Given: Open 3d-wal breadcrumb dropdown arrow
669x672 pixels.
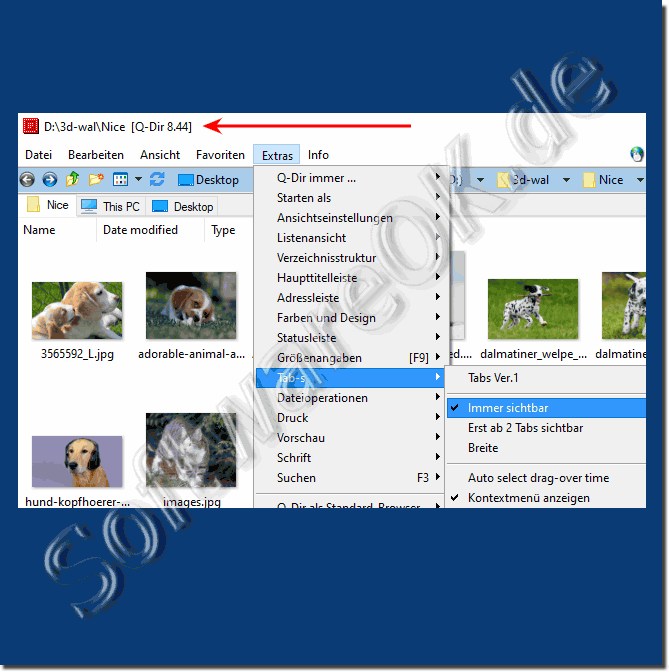Looking at the screenshot, I should point(566,180).
